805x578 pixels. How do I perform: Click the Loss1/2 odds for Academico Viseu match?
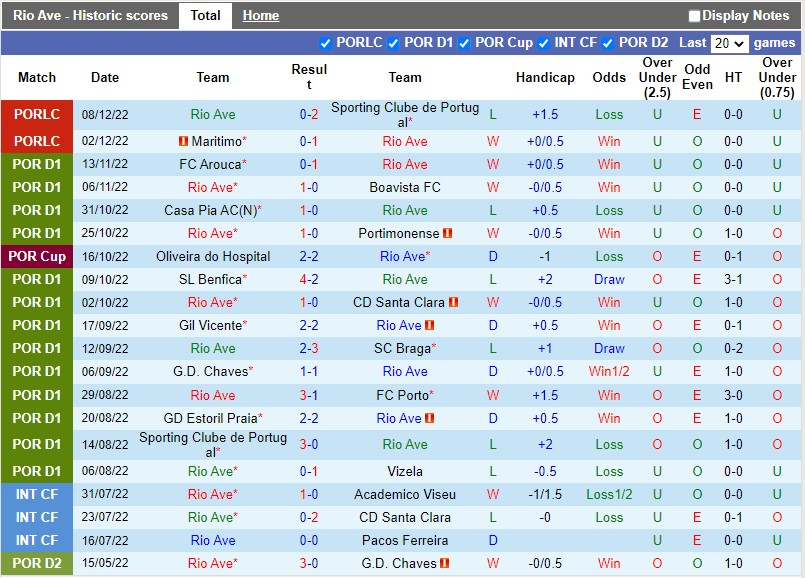coord(609,494)
